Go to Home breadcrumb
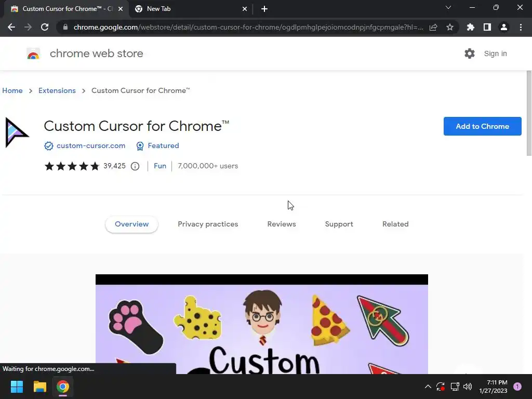The width and height of the screenshot is (532, 399). pos(12,90)
